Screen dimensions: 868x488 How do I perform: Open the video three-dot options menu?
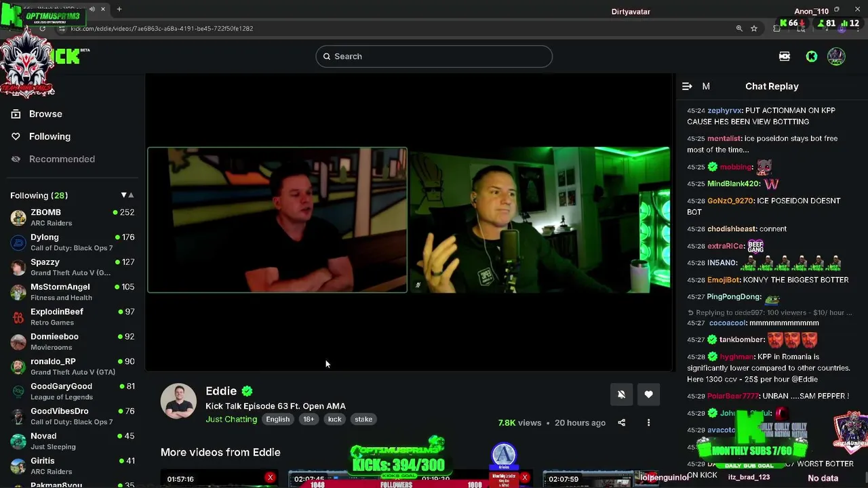(648, 423)
